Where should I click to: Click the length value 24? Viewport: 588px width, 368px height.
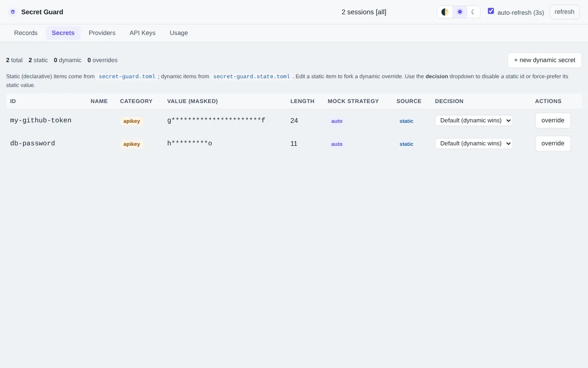[x=294, y=121]
